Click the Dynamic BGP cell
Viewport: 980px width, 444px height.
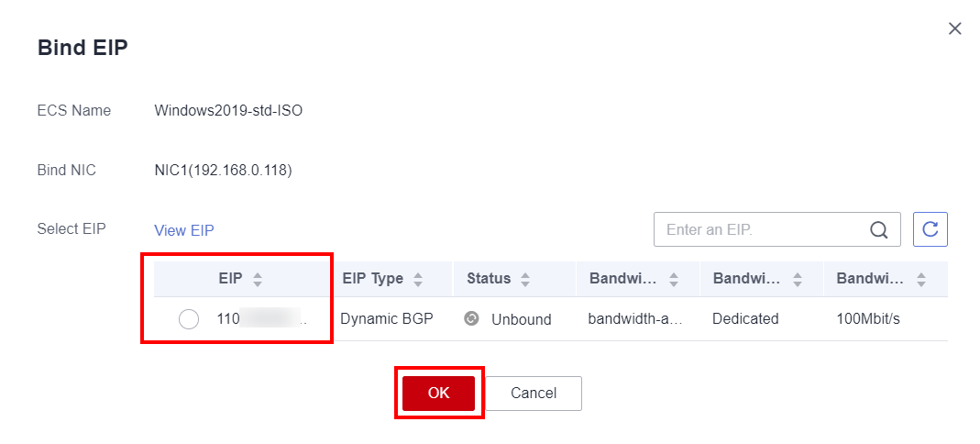click(386, 319)
